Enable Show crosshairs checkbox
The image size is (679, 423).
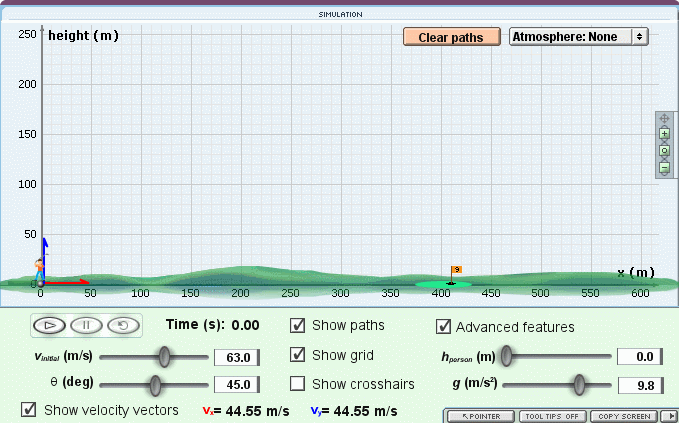pyautogui.click(x=298, y=384)
